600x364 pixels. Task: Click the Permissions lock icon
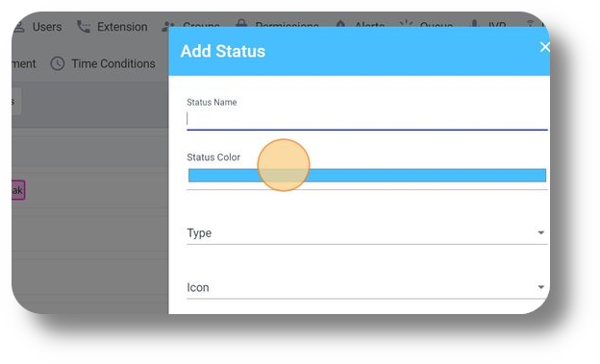pyautogui.click(x=241, y=23)
